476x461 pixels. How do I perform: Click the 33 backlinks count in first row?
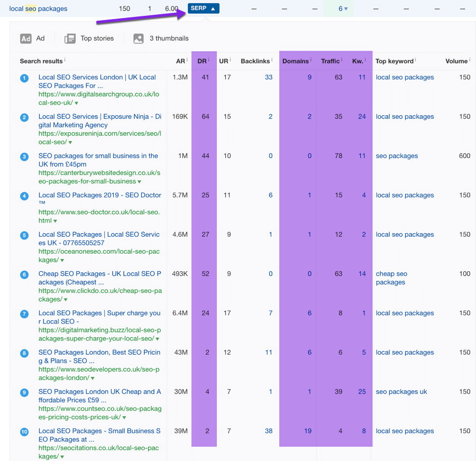point(269,77)
